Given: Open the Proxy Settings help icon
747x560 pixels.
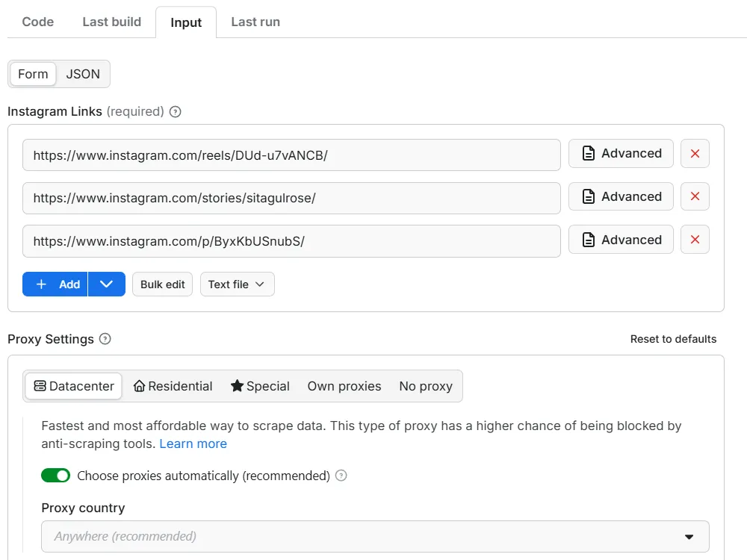Looking at the screenshot, I should coord(105,339).
